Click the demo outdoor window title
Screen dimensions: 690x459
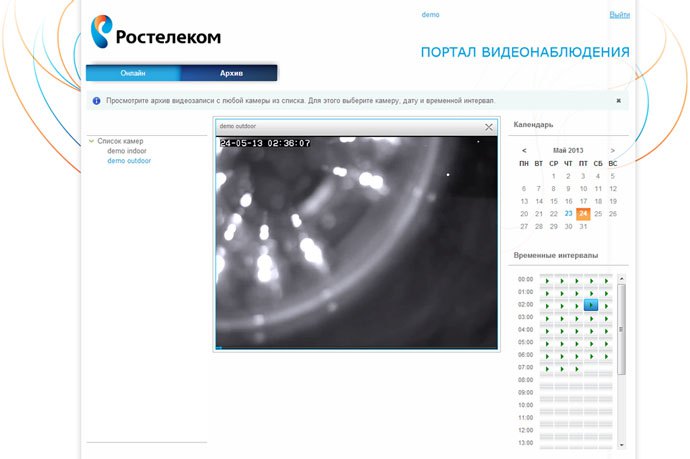pos(238,126)
